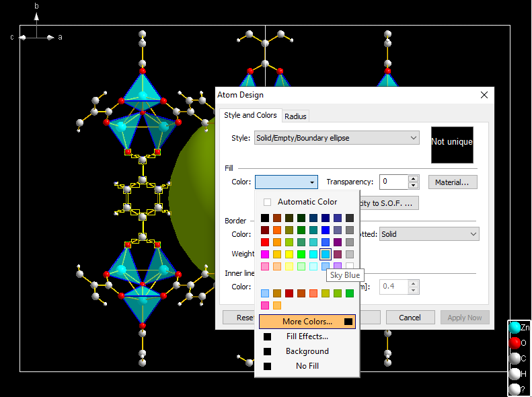Click the Zn atom sphere in the legend

pos(515,328)
